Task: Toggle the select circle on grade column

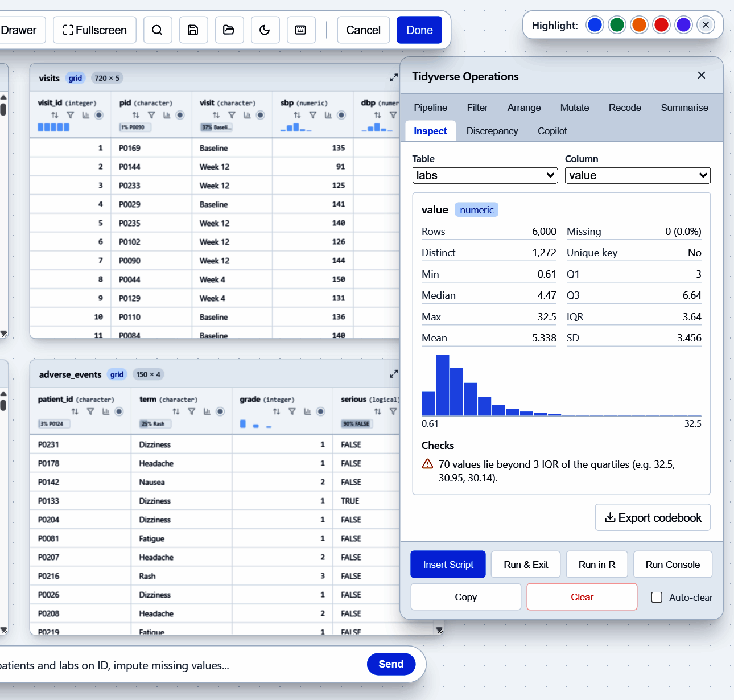Action: 321,411
